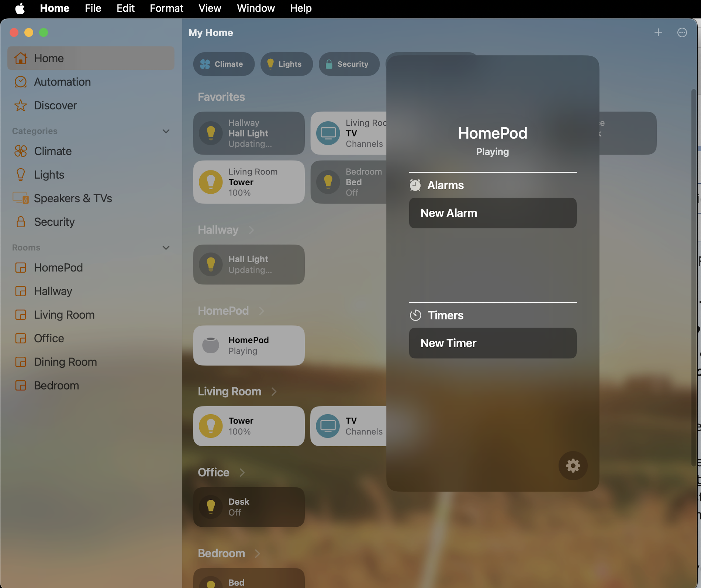The width and height of the screenshot is (701, 588).
Task: Click the Timers clock icon
Action: tap(415, 315)
